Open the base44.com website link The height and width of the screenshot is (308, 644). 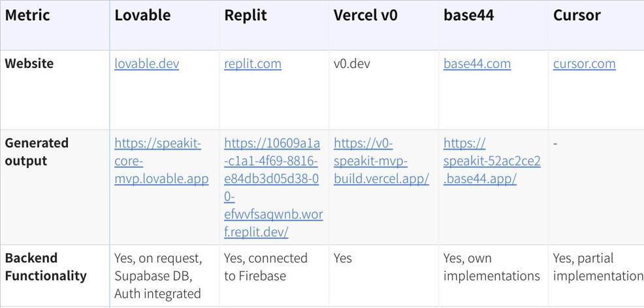point(477,63)
